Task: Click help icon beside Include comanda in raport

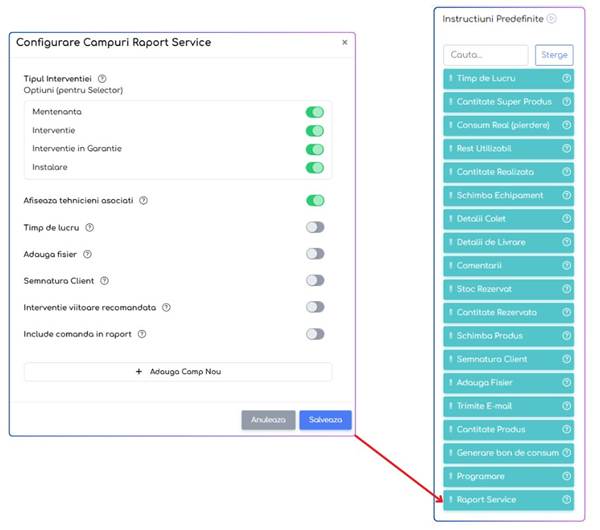Action: 142,334
